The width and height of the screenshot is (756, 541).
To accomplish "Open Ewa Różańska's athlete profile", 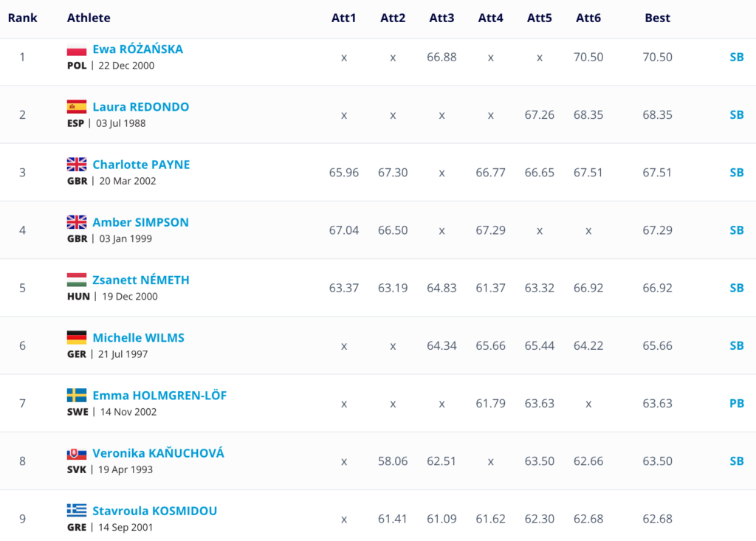I will pyautogui.click(x=137, y=49).
